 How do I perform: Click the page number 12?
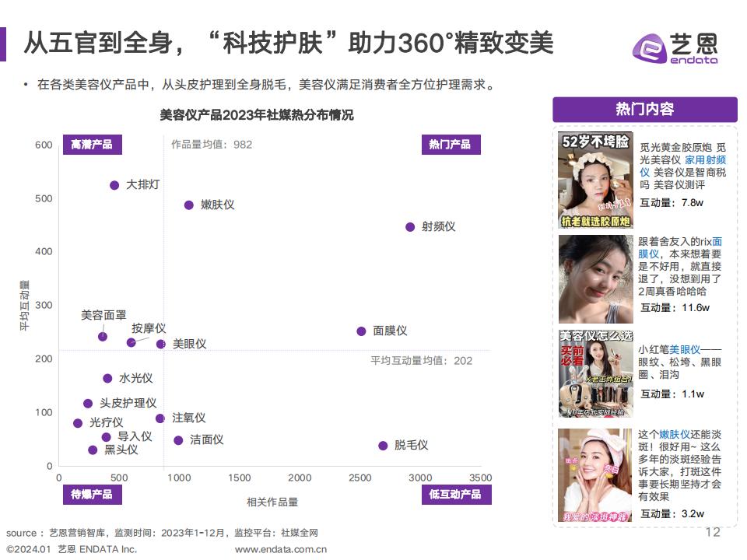coord(712,532)
